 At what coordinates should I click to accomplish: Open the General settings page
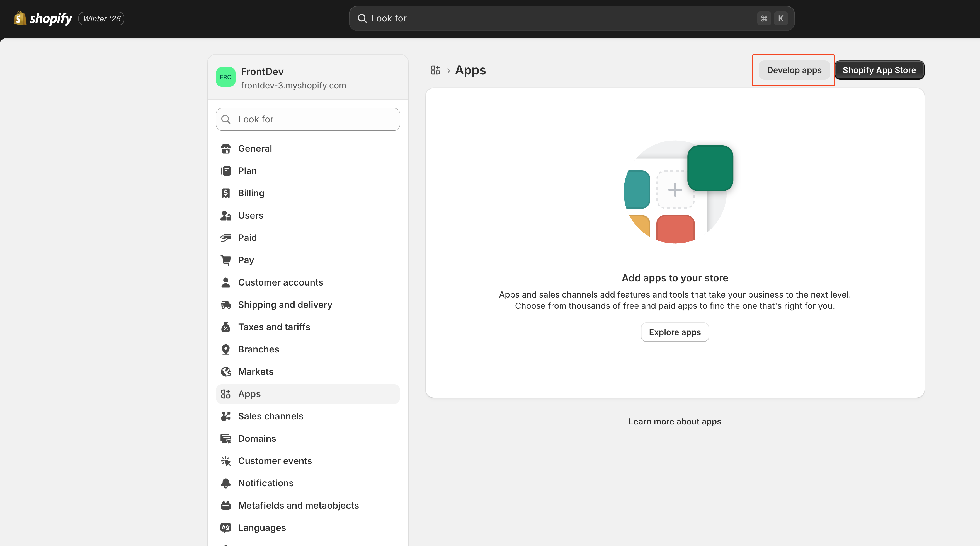pyautogui.click(x=255, y=149)
